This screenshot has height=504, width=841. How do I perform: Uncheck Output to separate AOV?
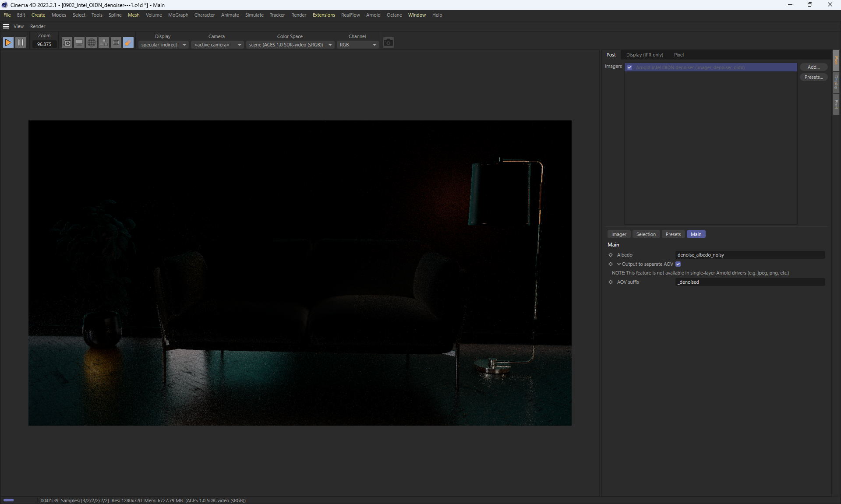(678, 264)
